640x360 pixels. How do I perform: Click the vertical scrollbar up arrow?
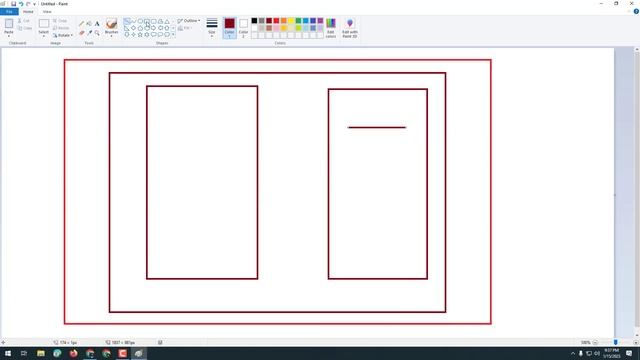[637, 49]
